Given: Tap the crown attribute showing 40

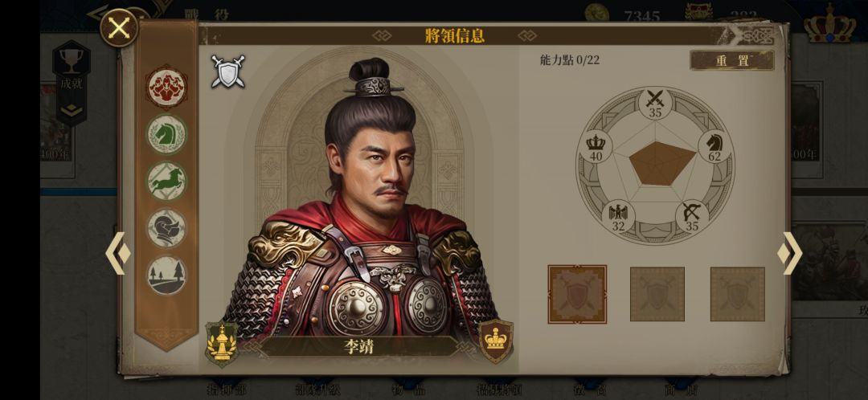Looking at the screenshot, I should click(x=596, y=147).
